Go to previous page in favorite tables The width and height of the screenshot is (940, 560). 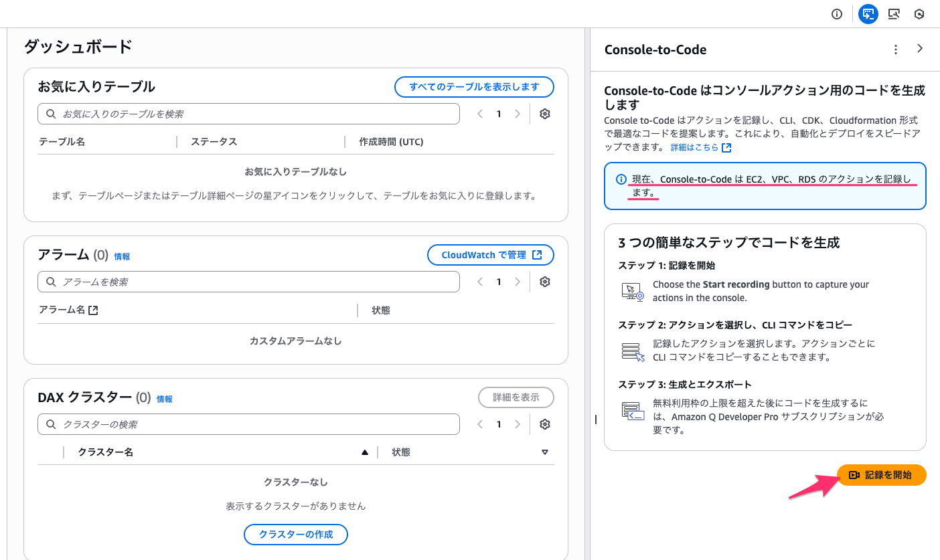[x=479, y=114]
